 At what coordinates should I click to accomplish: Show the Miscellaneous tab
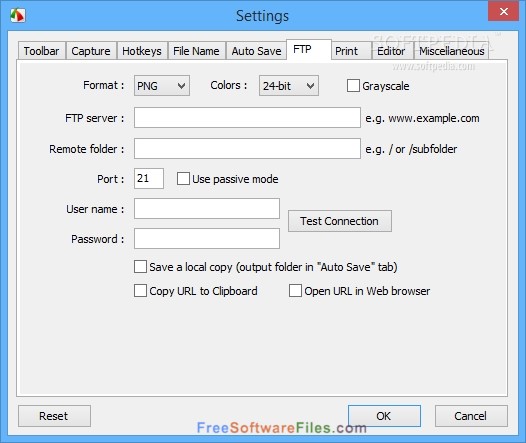pyautogui.click(x=452, y=51)
